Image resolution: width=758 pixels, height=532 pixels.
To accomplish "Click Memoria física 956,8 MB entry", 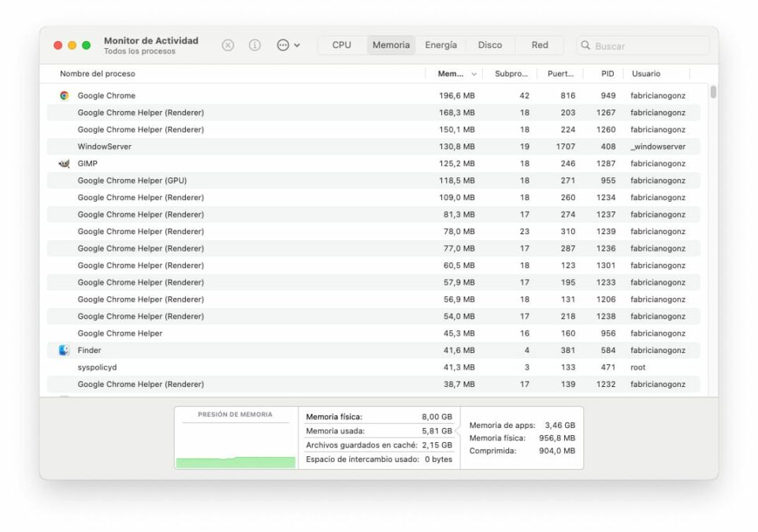I will click(522, 438).
